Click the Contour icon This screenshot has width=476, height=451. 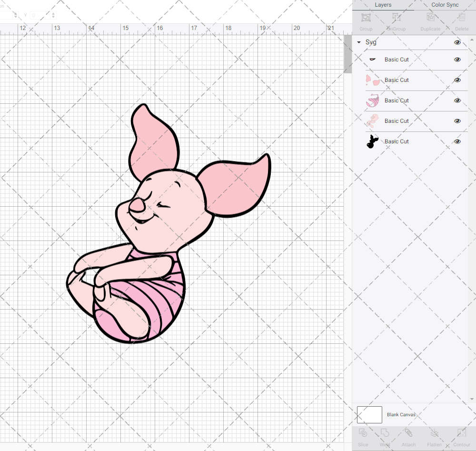tap(462, 433)
